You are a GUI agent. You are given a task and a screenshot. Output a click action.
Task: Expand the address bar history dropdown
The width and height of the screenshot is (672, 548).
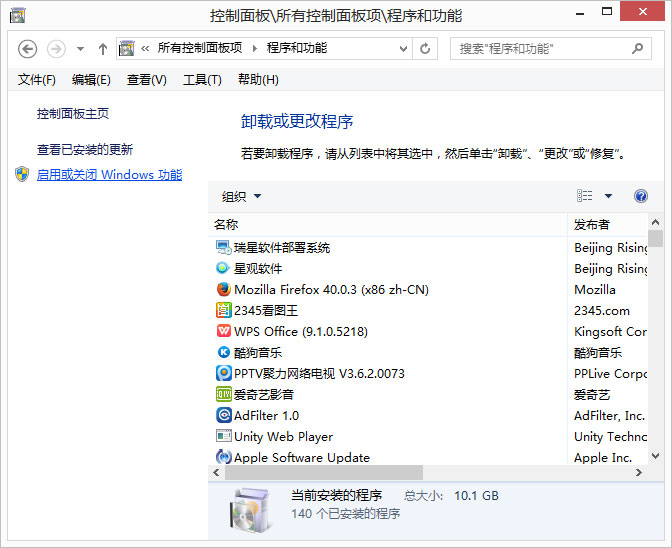(x=403, y=49)
